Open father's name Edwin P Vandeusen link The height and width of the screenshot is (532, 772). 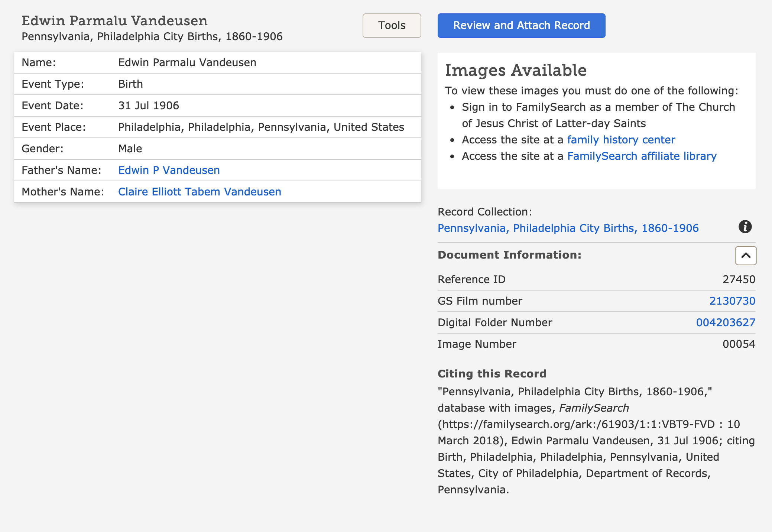(x=169, y=170)
